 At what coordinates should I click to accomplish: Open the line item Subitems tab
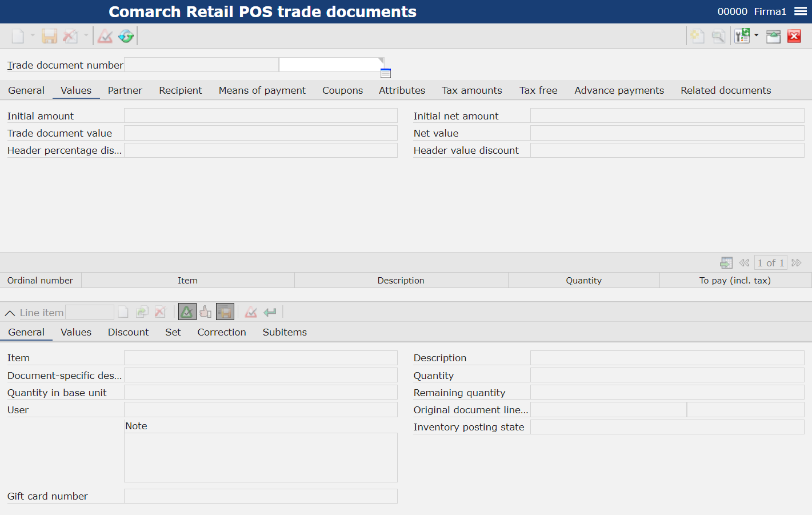(x=285, y=332)
